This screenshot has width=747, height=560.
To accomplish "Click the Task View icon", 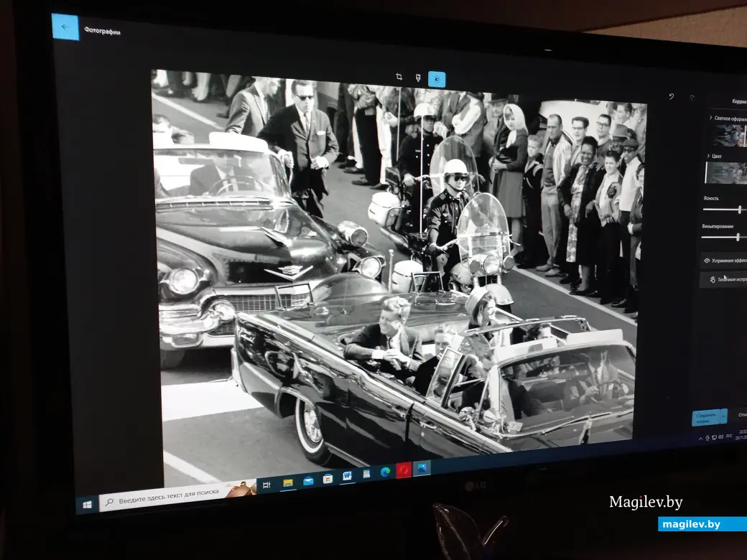I will point(266,485).
